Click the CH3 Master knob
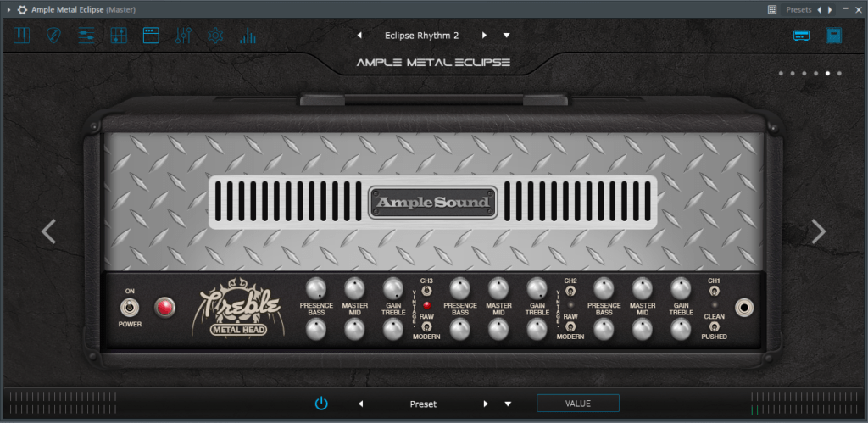Screen dimensions: 868x423 (354, 288)
